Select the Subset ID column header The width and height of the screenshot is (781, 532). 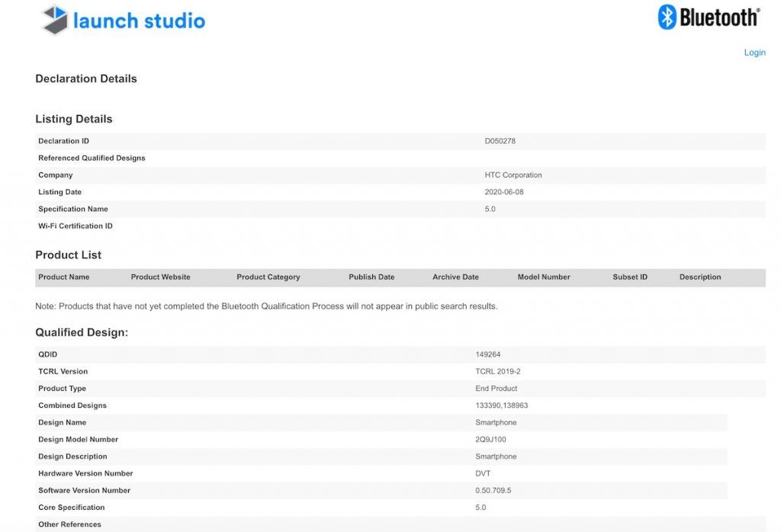coord(630,277)
